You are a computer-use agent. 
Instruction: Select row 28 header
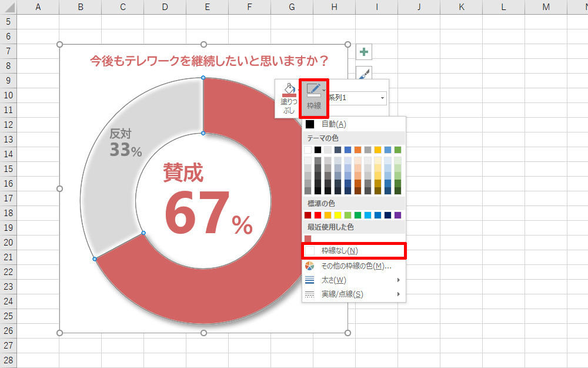tap(8, 360)
